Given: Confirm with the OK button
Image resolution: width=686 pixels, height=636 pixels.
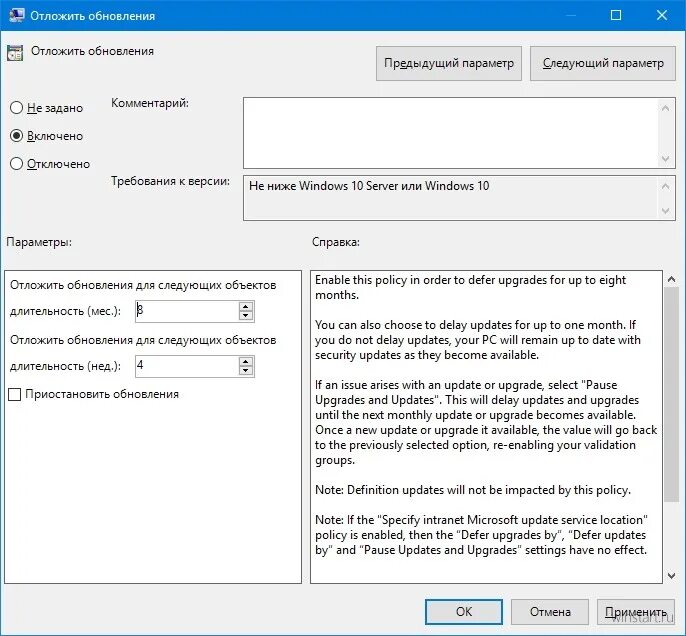Looking at the screenshot, I should coord(464,612).
